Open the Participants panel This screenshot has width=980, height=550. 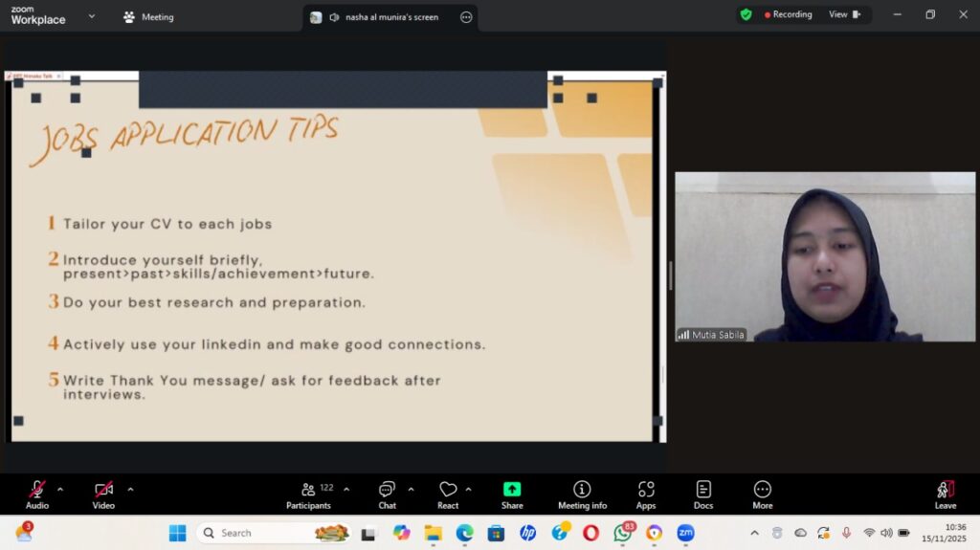[x=308, y=494]
